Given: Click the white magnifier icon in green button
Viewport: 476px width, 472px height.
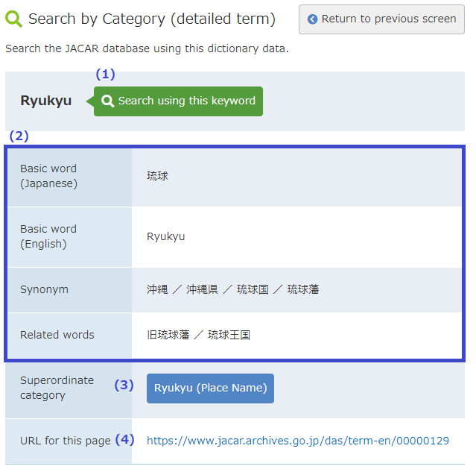Looking at the screenshot, I should click(x=107, y=101).
